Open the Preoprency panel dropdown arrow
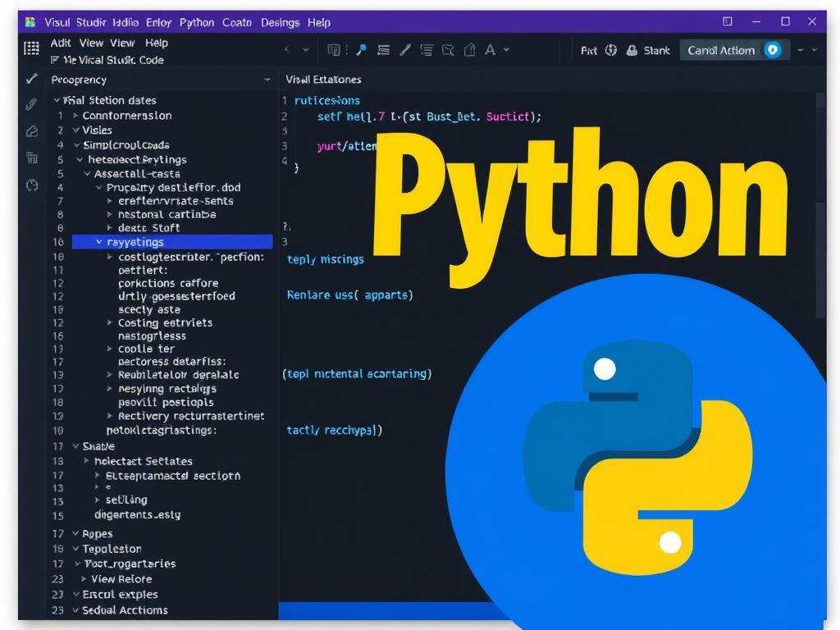Viewport: 840px width, 630px height. pyautogui.click(x=267, y=80)
